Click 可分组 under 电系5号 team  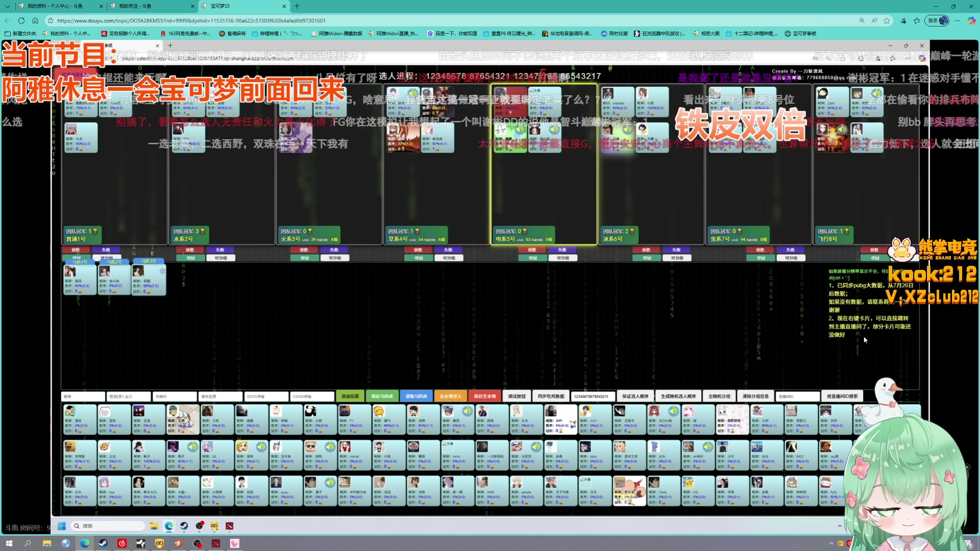point(562,258)
